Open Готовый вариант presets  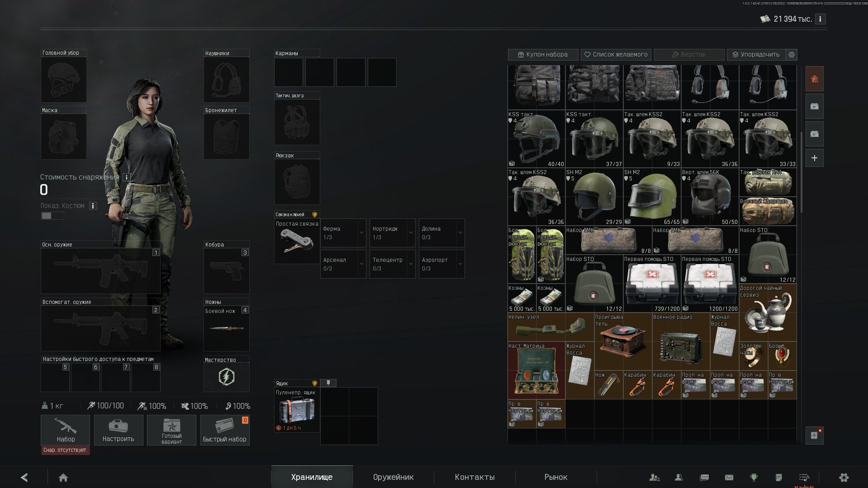pyautogui.click(x=171, y=430)
